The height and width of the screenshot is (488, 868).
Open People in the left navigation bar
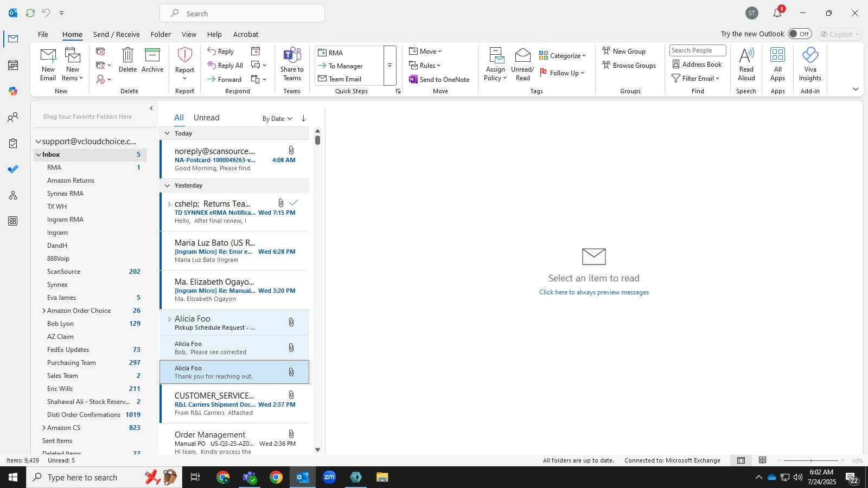[x=13, y=117]
